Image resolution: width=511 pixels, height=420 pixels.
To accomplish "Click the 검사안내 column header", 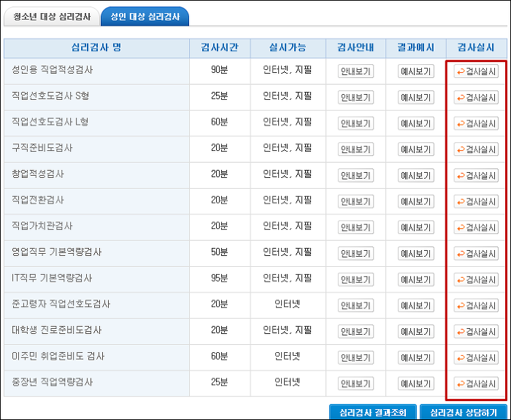I will point(356,48).
